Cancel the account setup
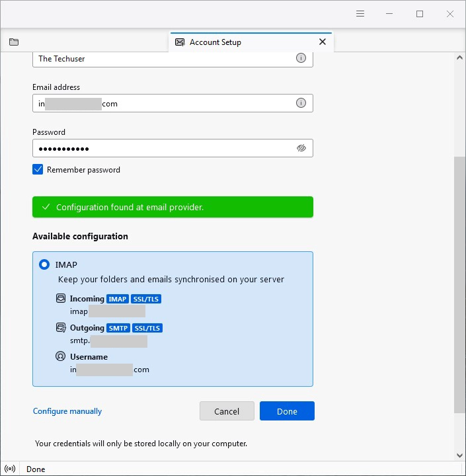 pyautogui.click(x=227, y=411)
